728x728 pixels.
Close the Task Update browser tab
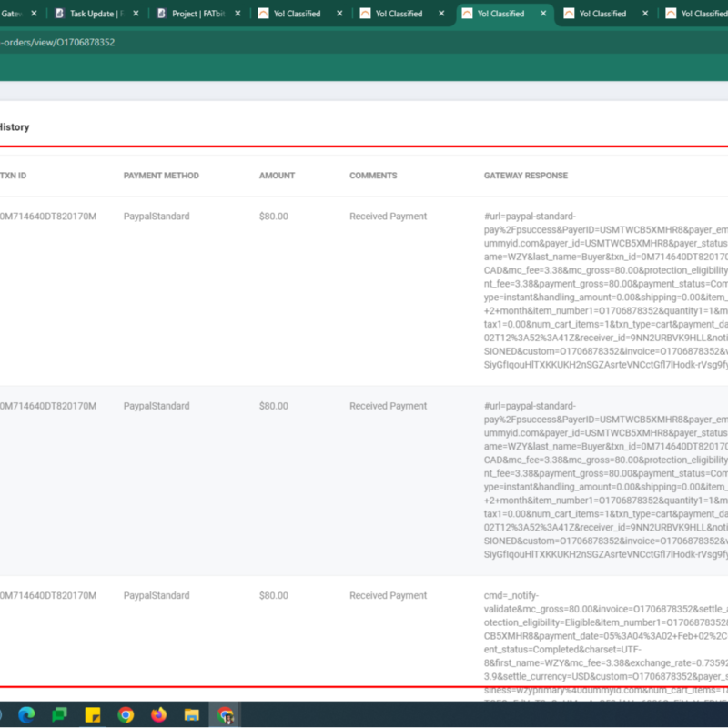click(x=135, y=14)
